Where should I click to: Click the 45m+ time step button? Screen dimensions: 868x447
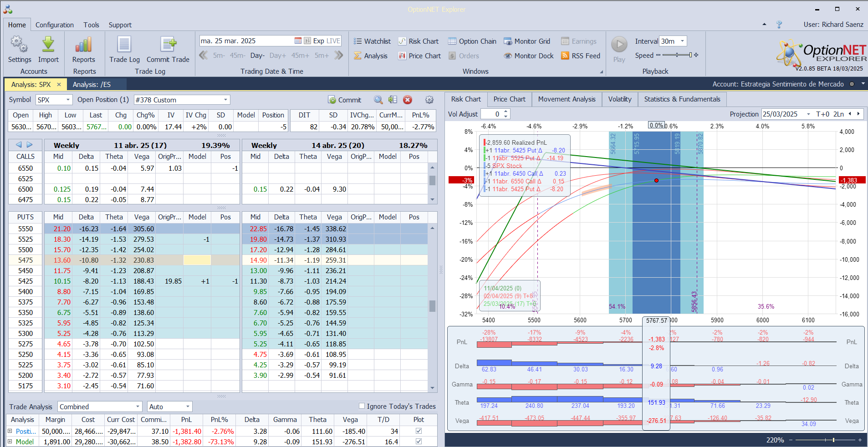coord(300,56)
